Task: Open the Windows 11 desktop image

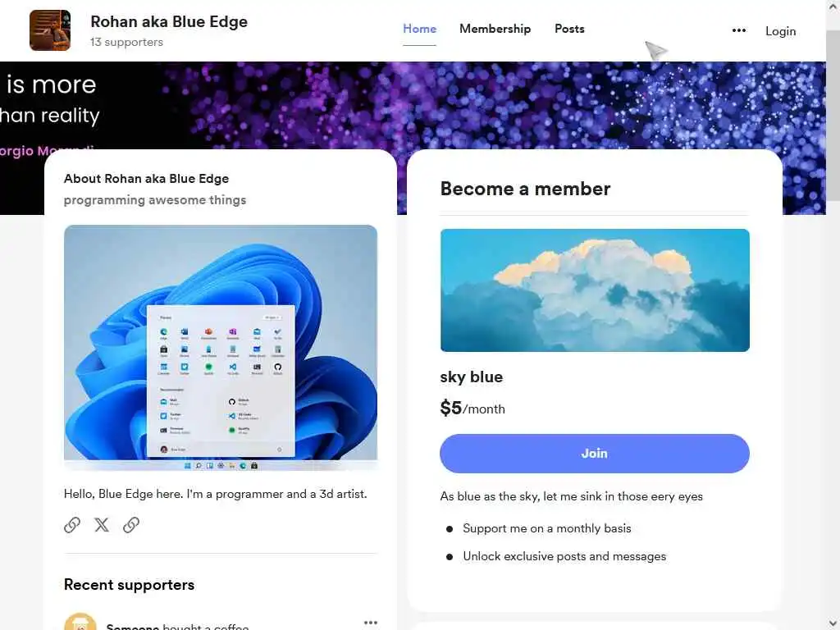Action: pos(220,348)
